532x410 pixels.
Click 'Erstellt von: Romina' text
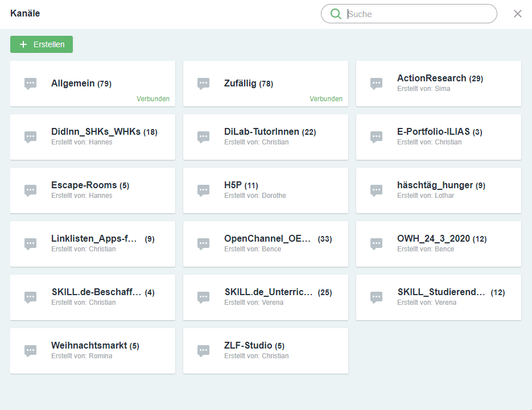click(x=82, y=356)
